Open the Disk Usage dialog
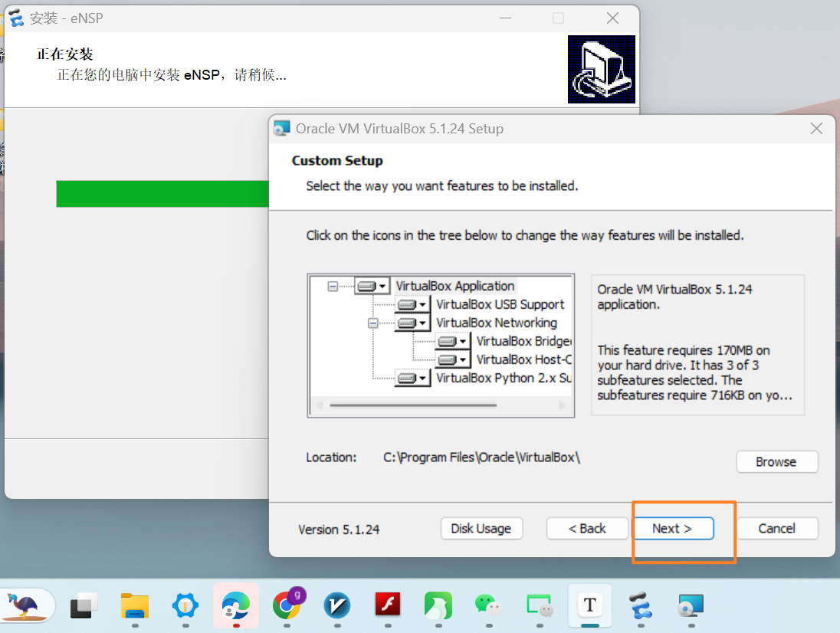 (x=481, y=529)
